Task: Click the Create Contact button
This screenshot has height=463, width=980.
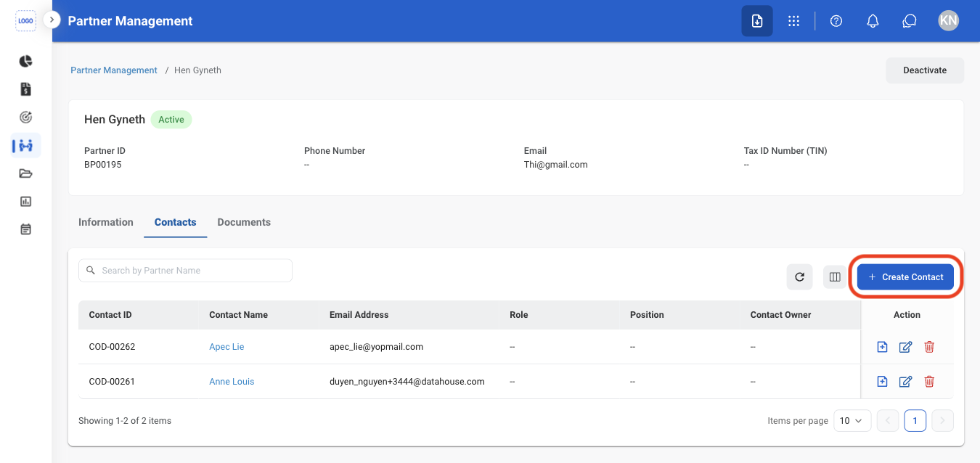Action: point(905,277)
